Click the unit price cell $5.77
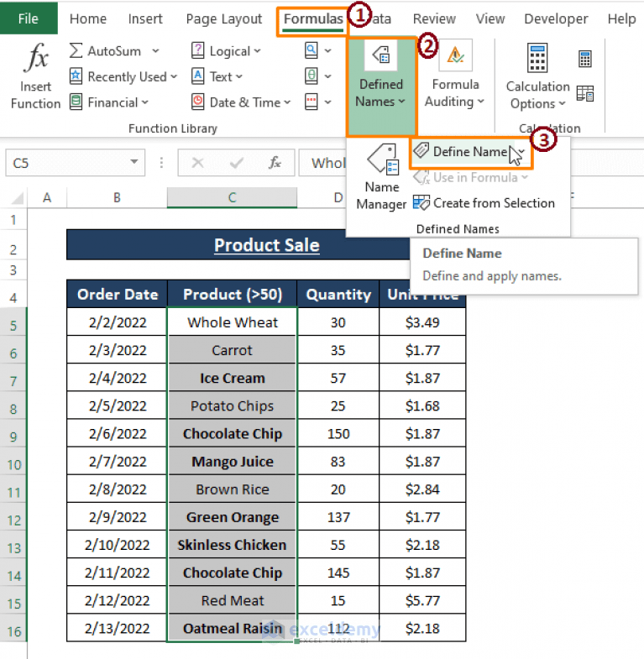Image resolution: width=644 pixels, height=659 pixels. pos(422,600)
